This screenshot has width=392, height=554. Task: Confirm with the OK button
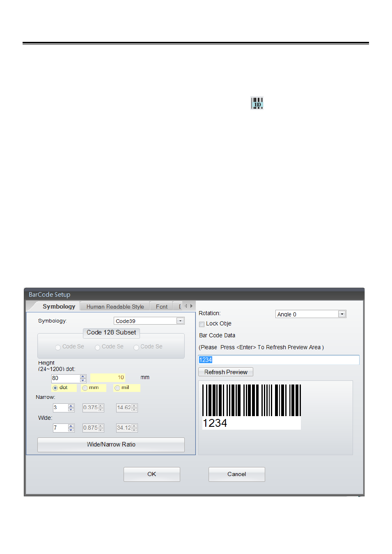click(x=152, y=474)
